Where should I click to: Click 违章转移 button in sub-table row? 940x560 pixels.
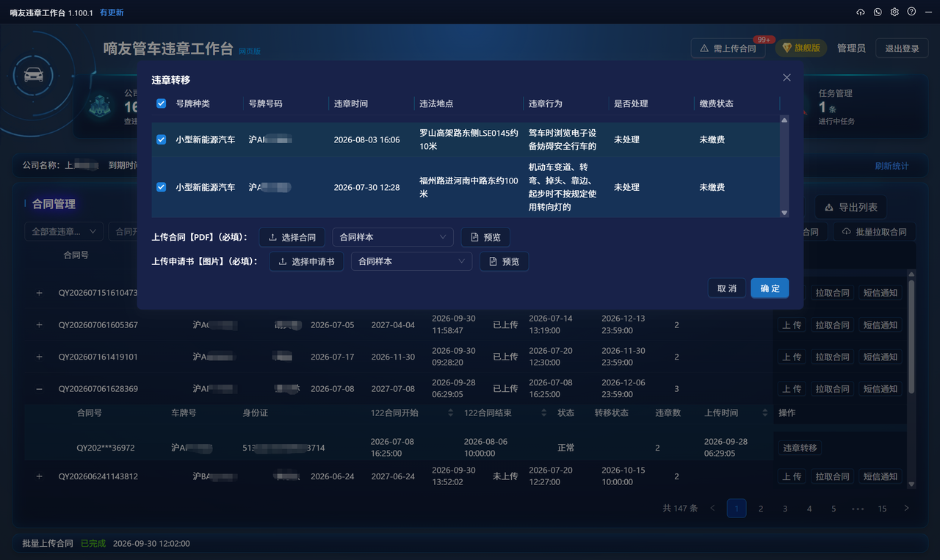tap(800, 448)
